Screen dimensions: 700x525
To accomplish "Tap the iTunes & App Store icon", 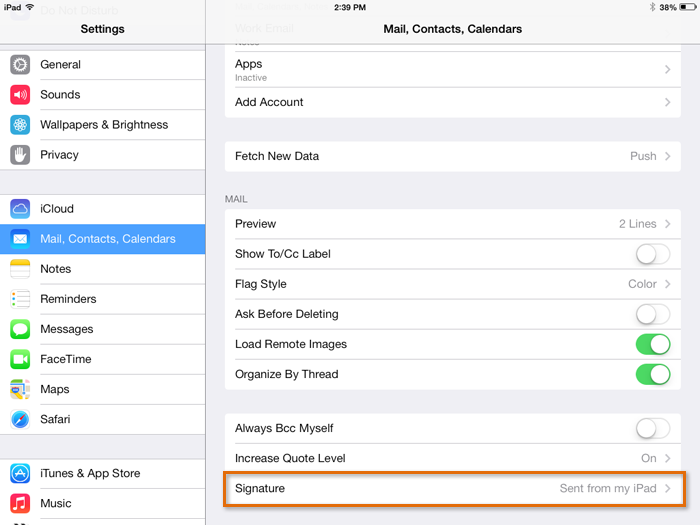I will (20, 473).
